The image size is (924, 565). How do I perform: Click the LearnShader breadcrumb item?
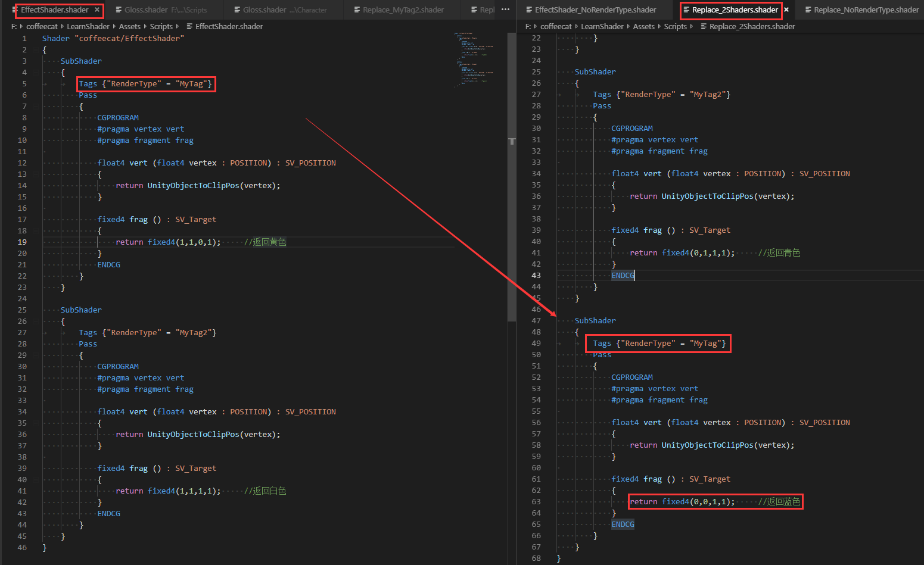(x=88, y=26)
